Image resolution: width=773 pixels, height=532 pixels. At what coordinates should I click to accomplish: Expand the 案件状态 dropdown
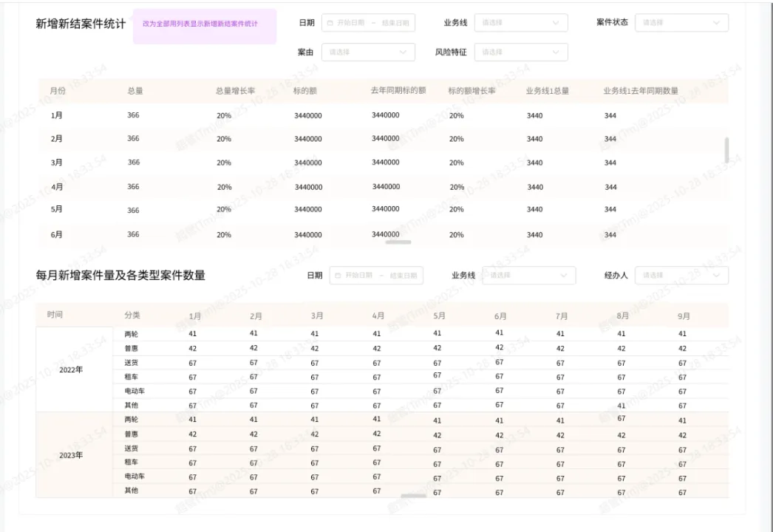pyautogui.click(x=681, y=23)
